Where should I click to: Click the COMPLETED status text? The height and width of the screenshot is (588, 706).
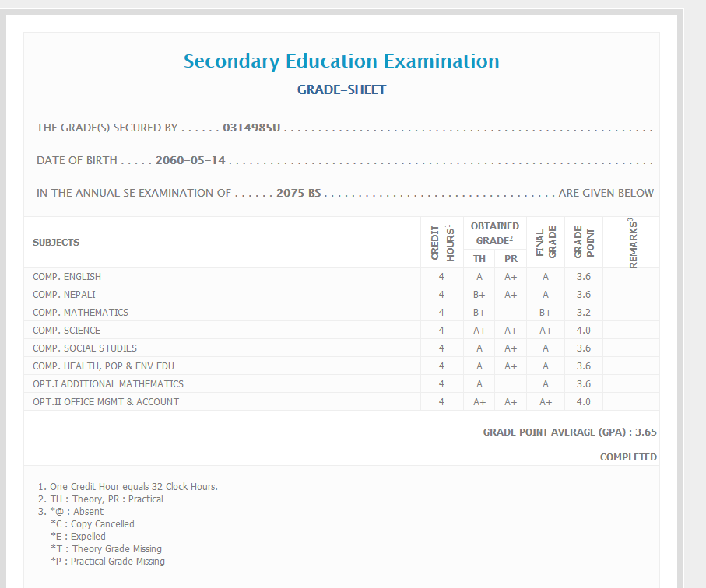click(627, 457)
